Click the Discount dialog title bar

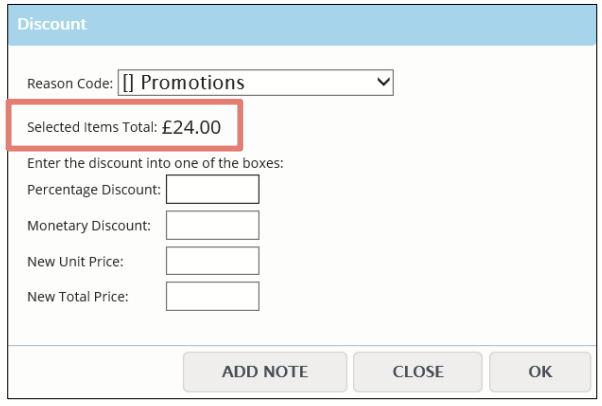(x=302, y=25)
